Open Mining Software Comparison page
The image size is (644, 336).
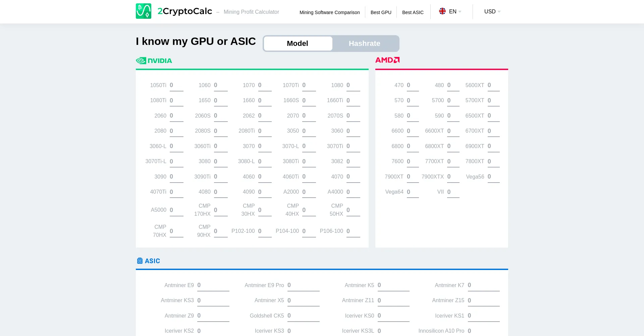(x=329, y=12)
